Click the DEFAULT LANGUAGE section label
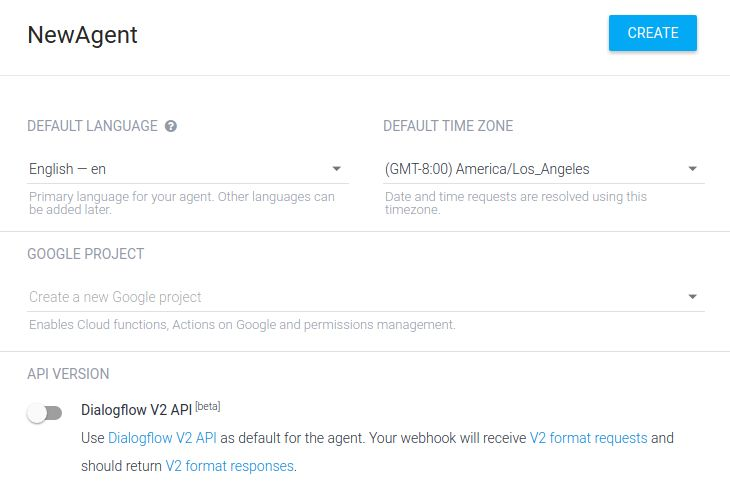The image size is (730, 497). pyautogui.click(x=92, y=126)
